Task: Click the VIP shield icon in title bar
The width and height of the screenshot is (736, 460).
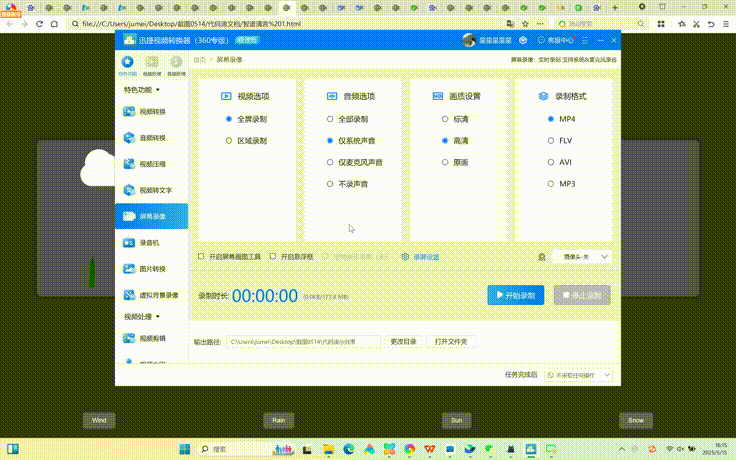Action: [523, 40]
